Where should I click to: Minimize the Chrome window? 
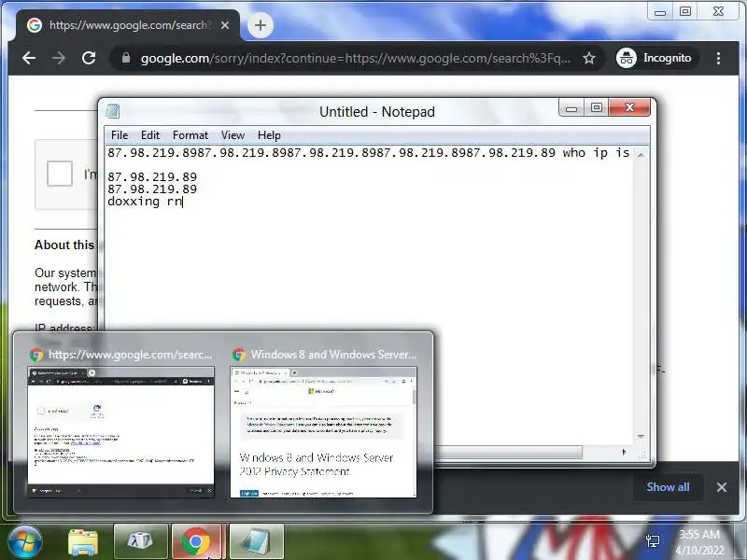point(660,11)
